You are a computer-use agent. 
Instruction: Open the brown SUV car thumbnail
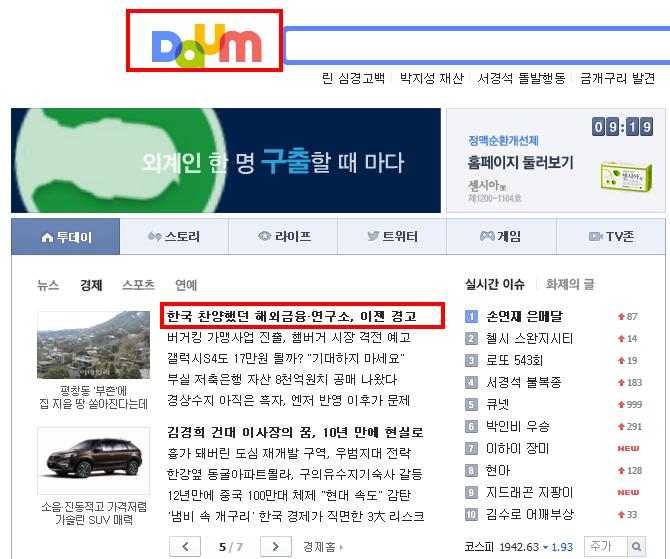(x=94, y=461)
